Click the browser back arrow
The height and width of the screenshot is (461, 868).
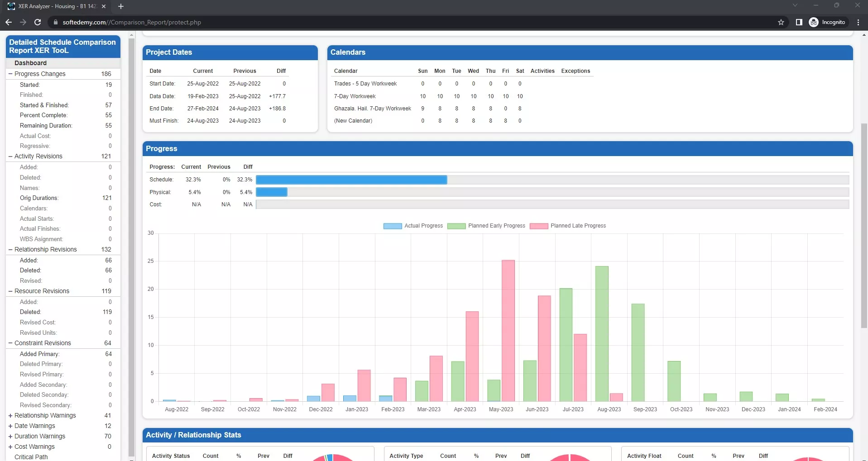pyautogui.click(x=8, y=22)
